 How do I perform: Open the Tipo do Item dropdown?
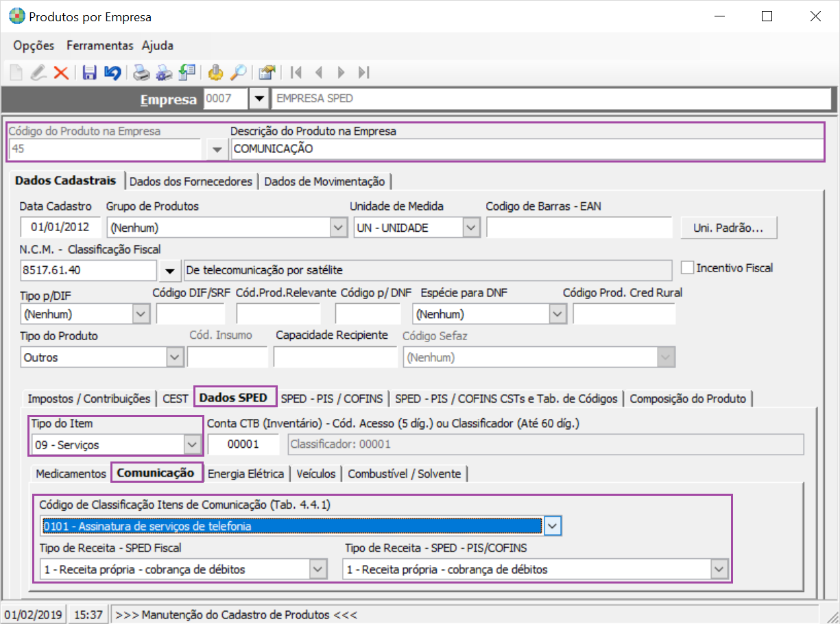point(193,444)
